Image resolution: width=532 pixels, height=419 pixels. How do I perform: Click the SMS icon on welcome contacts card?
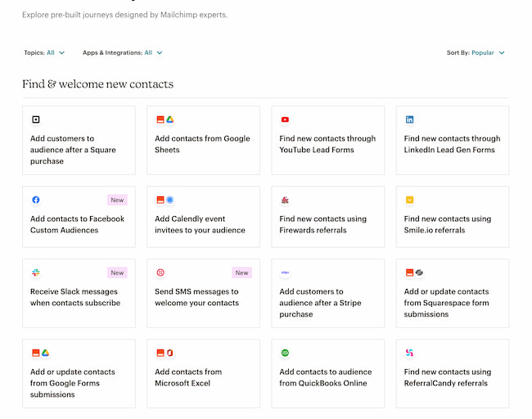point(160,273)
